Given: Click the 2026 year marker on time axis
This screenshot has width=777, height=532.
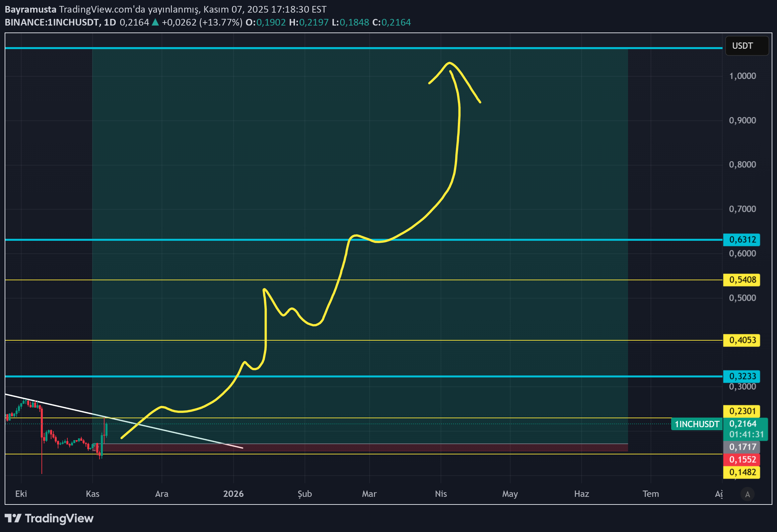Looking at the screenshot, I should (x=233, y=494).
